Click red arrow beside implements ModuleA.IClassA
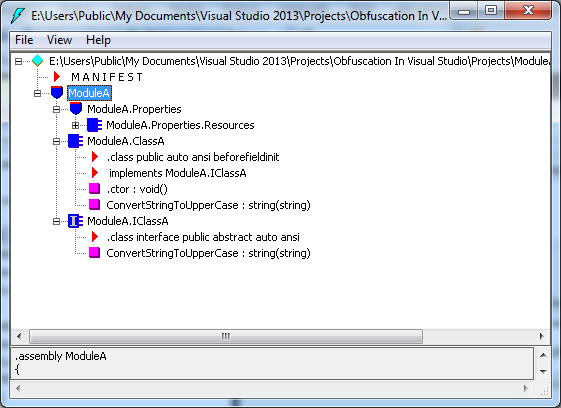 (x=95, y=173)
